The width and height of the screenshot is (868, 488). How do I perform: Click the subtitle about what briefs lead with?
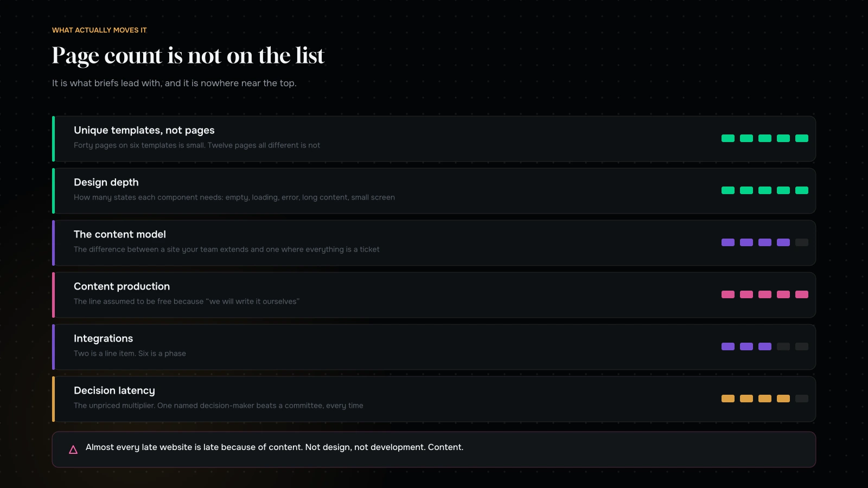click(x=174, y=83)
